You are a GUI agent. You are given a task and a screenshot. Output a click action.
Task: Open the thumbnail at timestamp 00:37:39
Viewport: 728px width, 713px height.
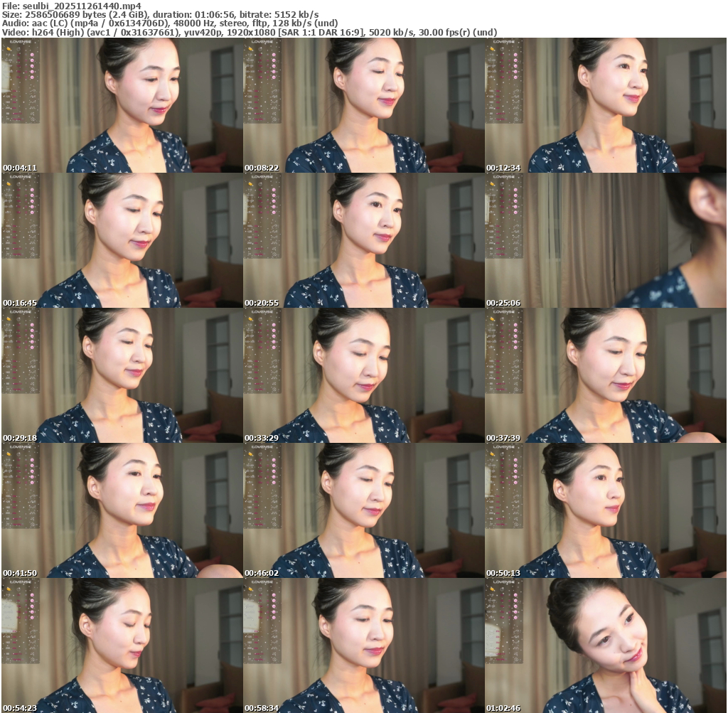pyautogui.click(x=606, y=375)
